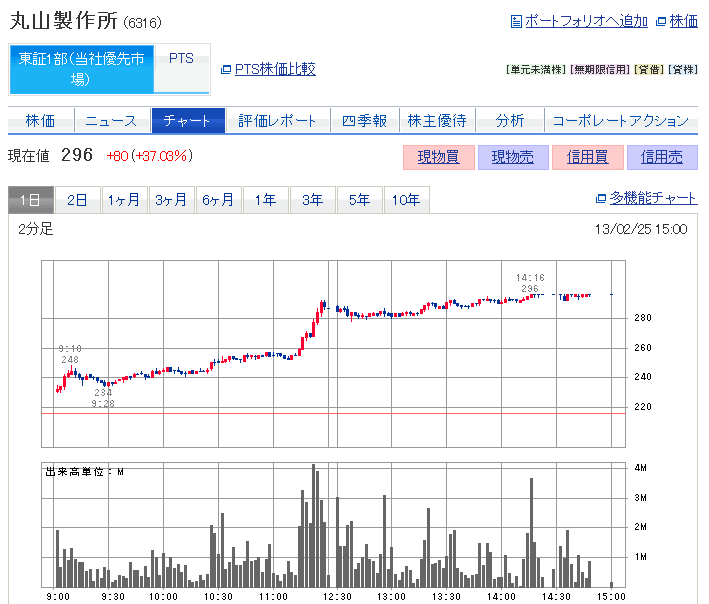Select the 10年 chart period
709x604 pixels.
406,200
